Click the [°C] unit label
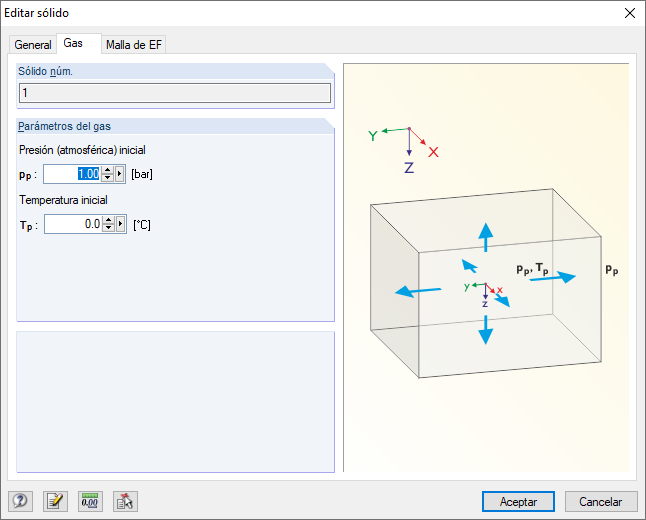The width and height of the screenshot is (646, 520). 142,225
